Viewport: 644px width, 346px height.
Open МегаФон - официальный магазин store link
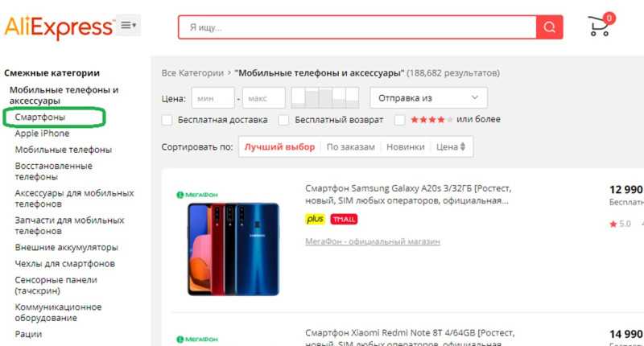point(373,241)
